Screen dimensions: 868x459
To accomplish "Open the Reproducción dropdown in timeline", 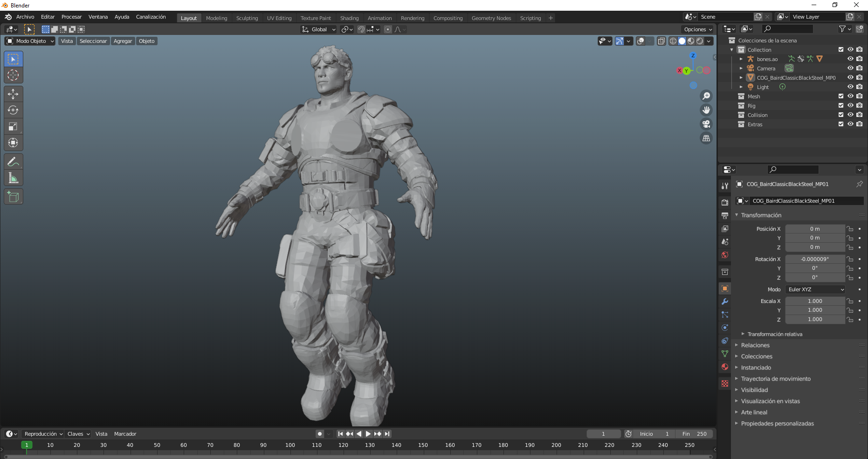I will point(43,434).
